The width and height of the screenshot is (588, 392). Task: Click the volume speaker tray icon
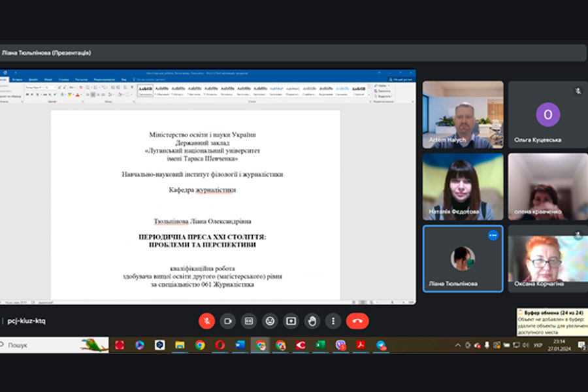526,345
